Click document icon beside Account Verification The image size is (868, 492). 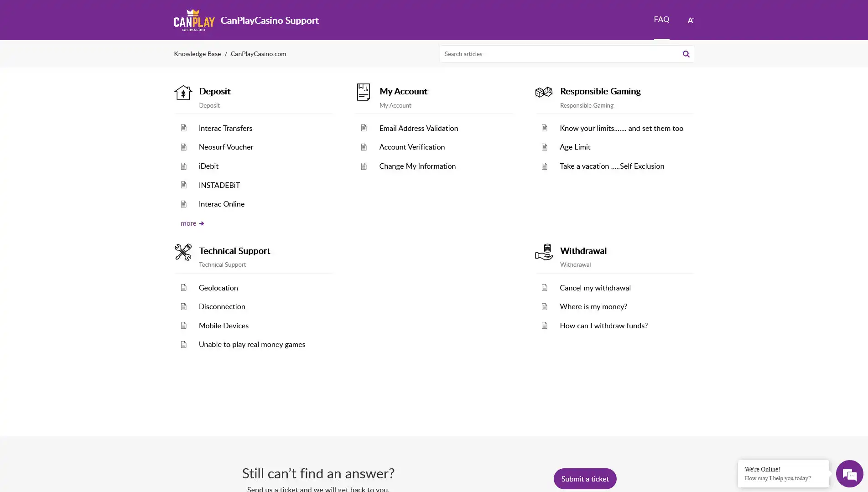tap(364, 147)
